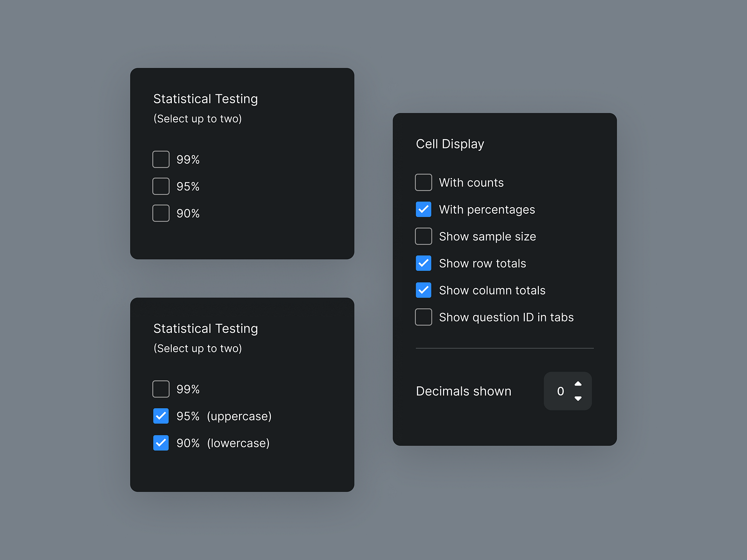The width and height of the screenshot is (747, 560).
Task: Increment the Decimals shown value
Action: (578, 384)
